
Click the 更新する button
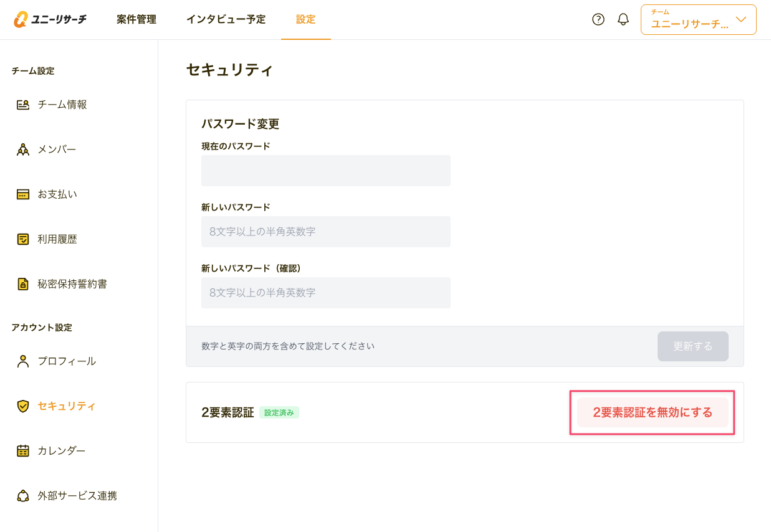coord(692,346)
